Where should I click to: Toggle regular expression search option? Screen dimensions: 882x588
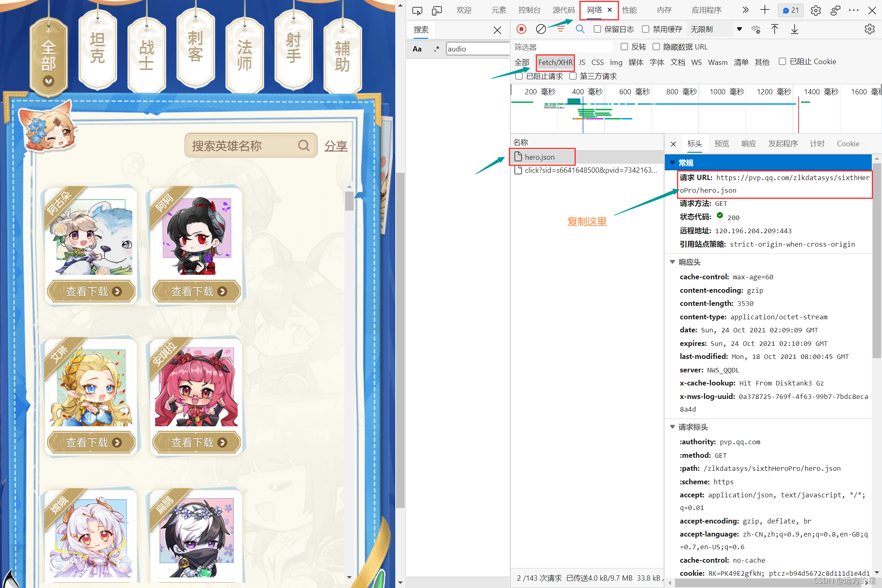point(437,49)
